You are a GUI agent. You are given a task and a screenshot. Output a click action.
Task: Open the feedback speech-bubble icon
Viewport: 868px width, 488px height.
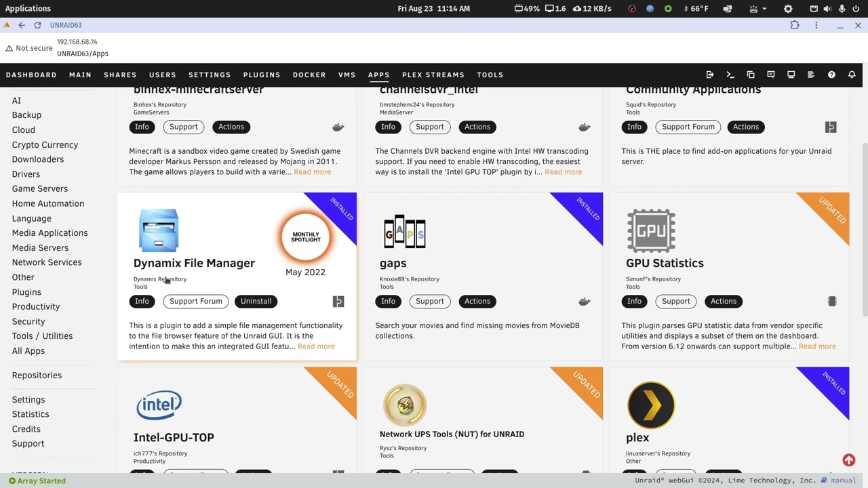(x=771, y=75)
